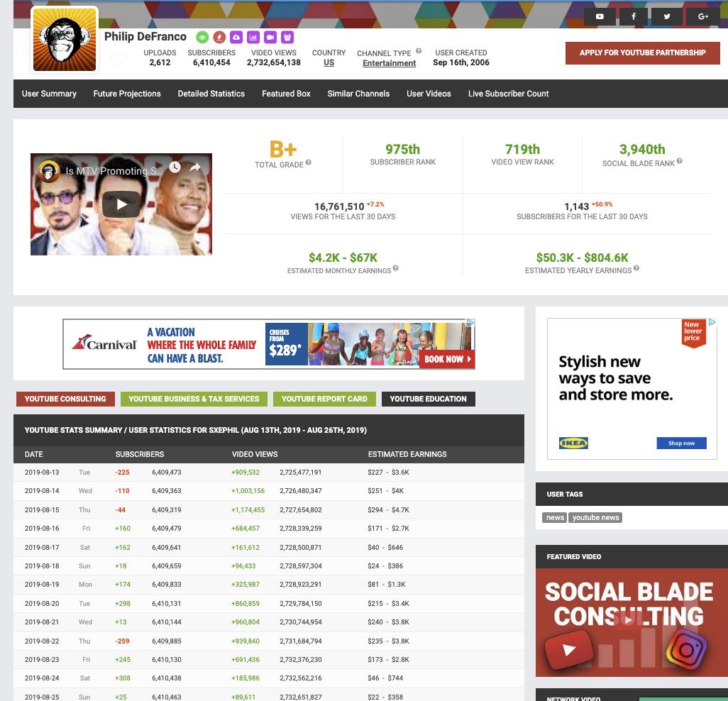
Task: Click the red flame badge icon
Action: (x=219, y=37)
